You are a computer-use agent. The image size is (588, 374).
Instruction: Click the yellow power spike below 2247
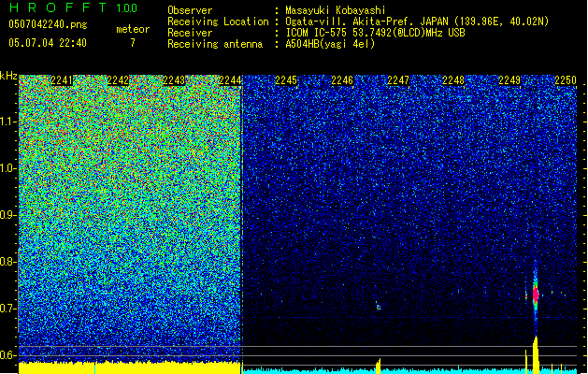point(378,367)
